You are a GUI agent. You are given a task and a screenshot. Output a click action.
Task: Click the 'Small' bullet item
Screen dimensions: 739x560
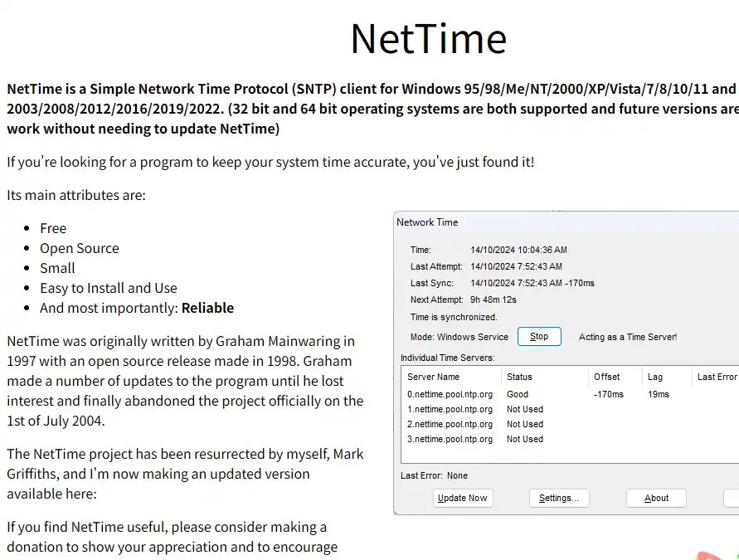(57, 268)
